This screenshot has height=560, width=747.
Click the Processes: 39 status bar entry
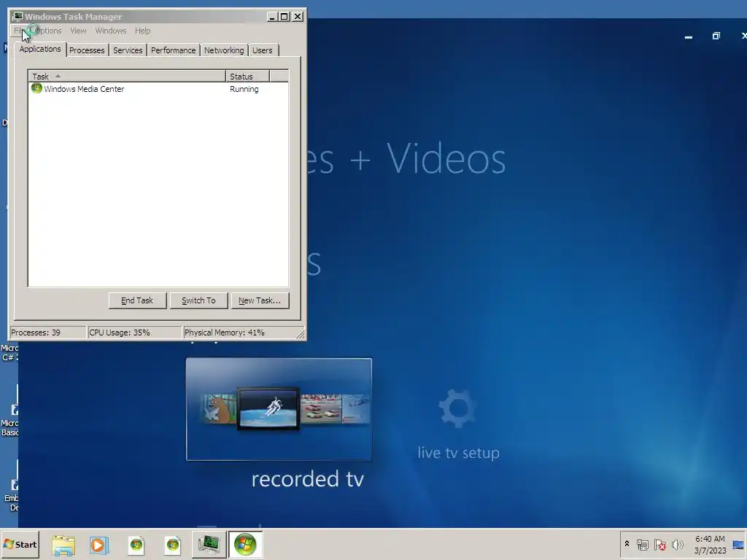(x=47, y=332)
